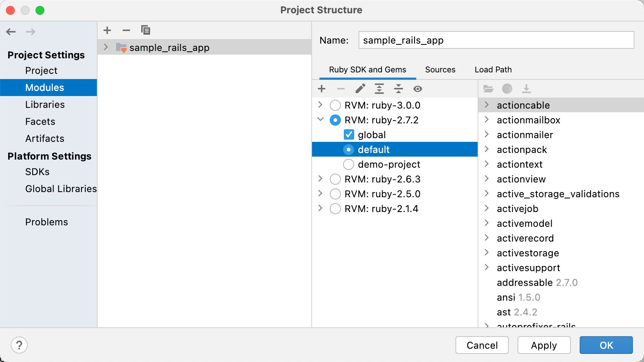Edit SDK with the pencil icon

coord(360,89)
